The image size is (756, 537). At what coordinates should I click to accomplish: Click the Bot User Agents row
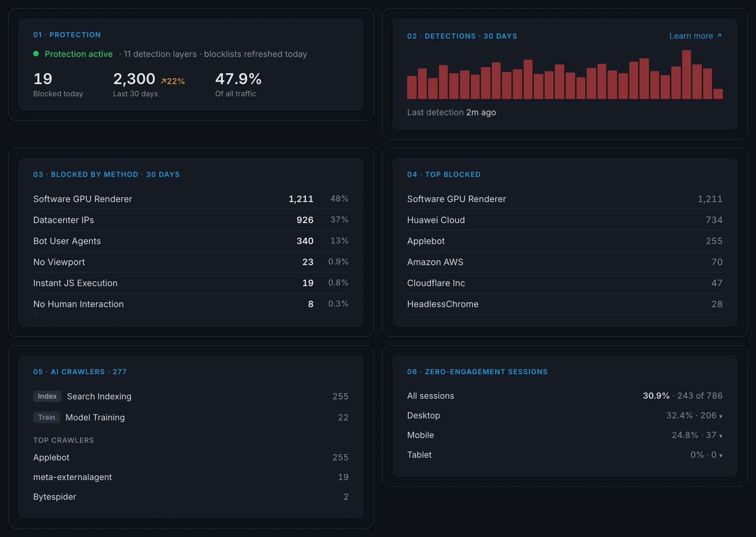191,241
